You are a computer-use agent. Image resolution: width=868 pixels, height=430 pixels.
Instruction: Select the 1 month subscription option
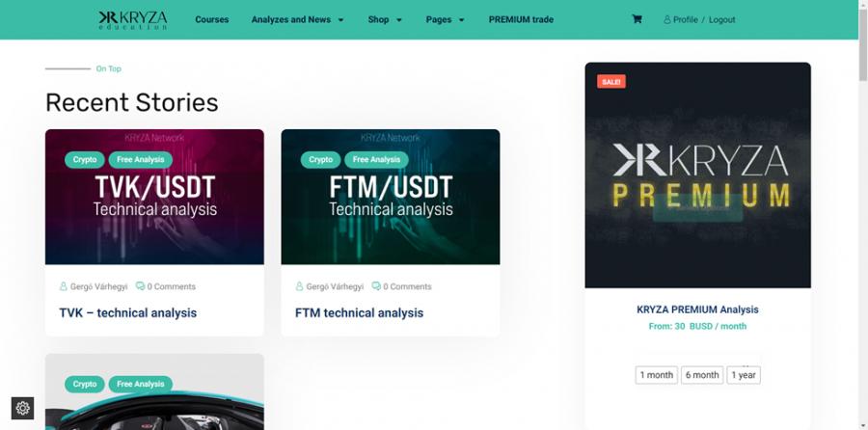point(657,375)
